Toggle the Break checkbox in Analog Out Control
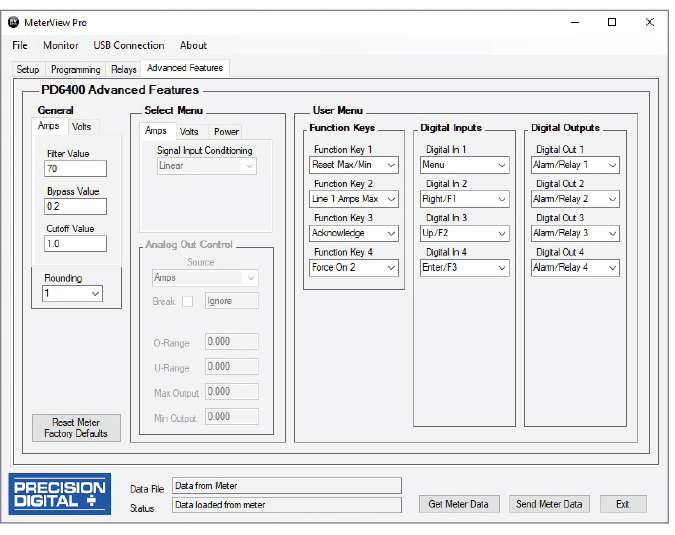This screenshot has height=535, width=675. 187,301
